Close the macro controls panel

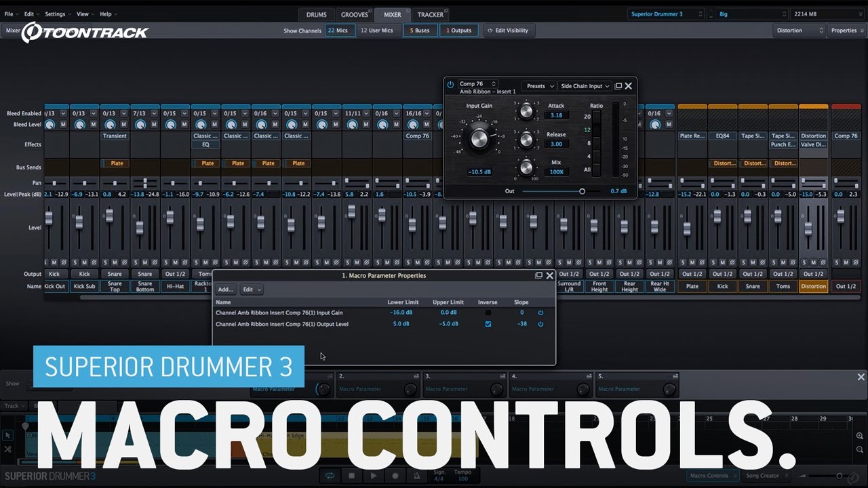861,377
